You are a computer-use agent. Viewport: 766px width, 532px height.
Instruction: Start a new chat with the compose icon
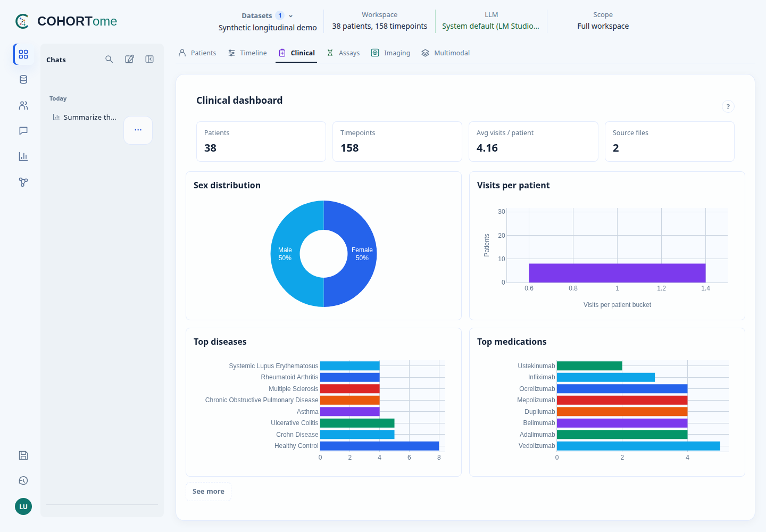(x=129, y=59)
